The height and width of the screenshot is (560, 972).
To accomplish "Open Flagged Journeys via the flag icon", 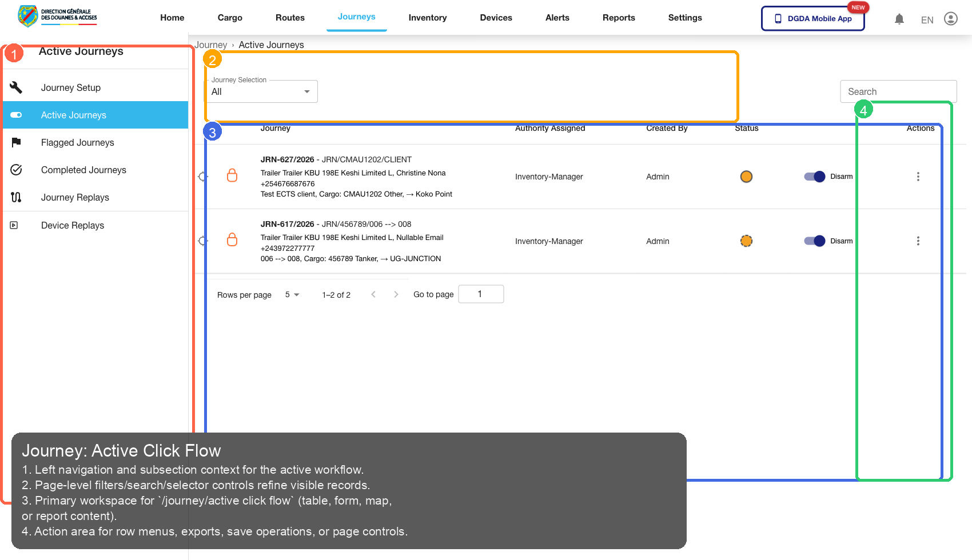I will coord(16,142).
